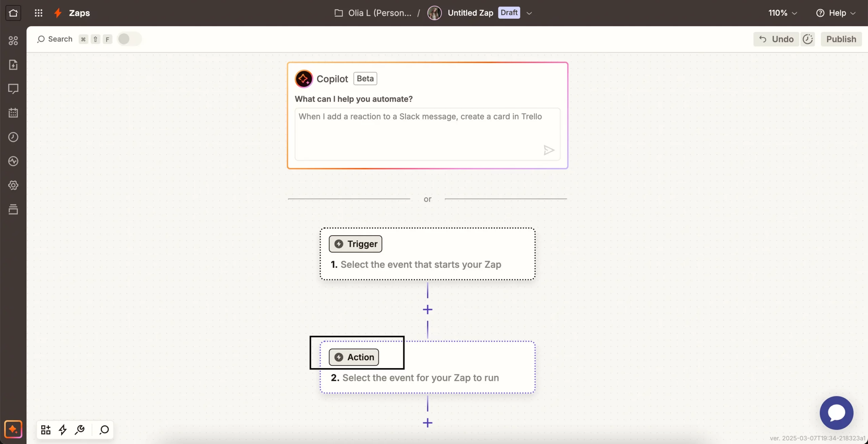The height and width of the screenshot is (444, 868).
Task: Send the Copilot prompt arrow
Action: pyautogui.click(x=549, y=150)
